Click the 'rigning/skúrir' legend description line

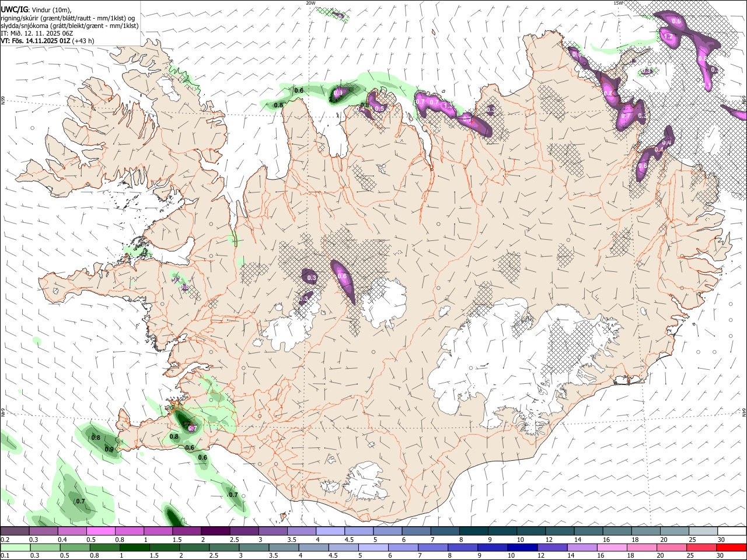tap(68, 18)
